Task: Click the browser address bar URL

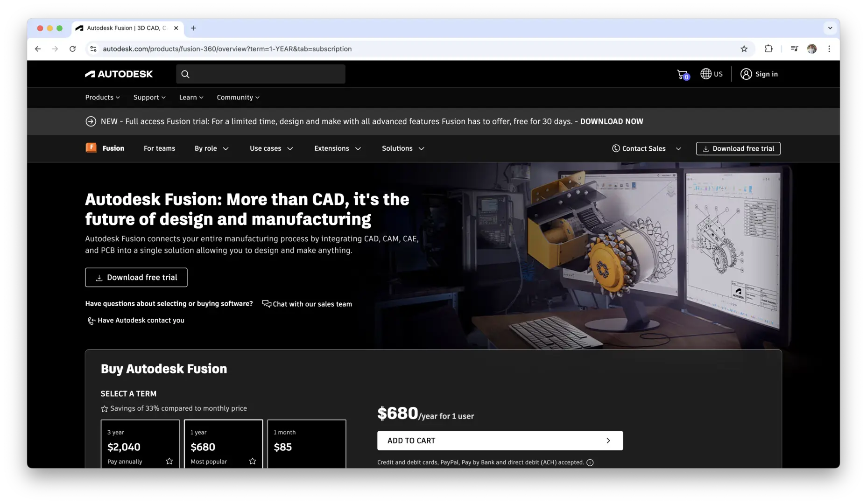Action: [x=227, y=49]
